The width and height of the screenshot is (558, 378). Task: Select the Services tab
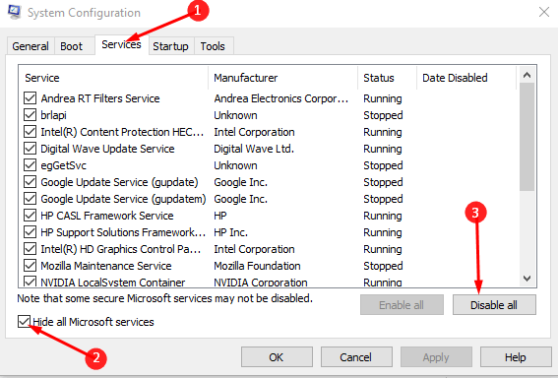tap(121, 44)
